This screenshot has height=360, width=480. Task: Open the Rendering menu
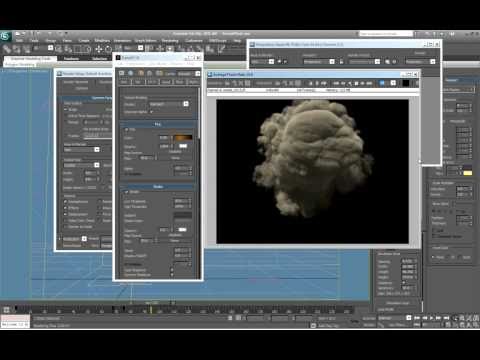tap(170, 41)
